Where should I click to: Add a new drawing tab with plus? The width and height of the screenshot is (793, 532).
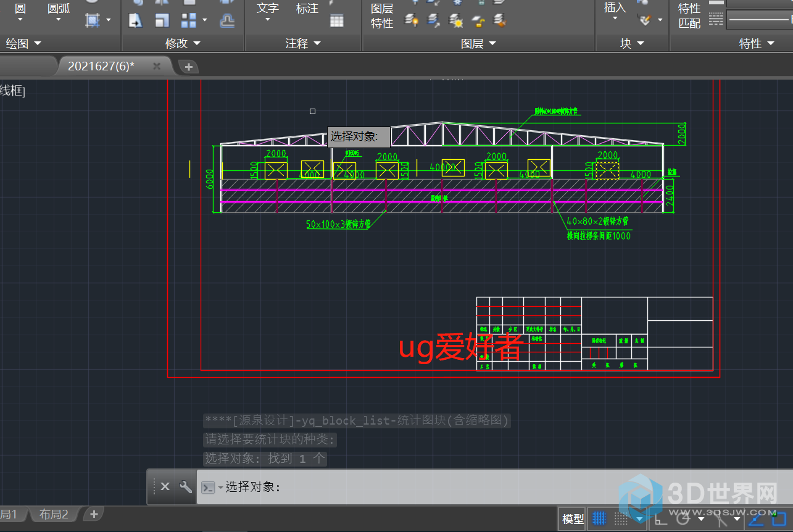(x=189, y=67)
